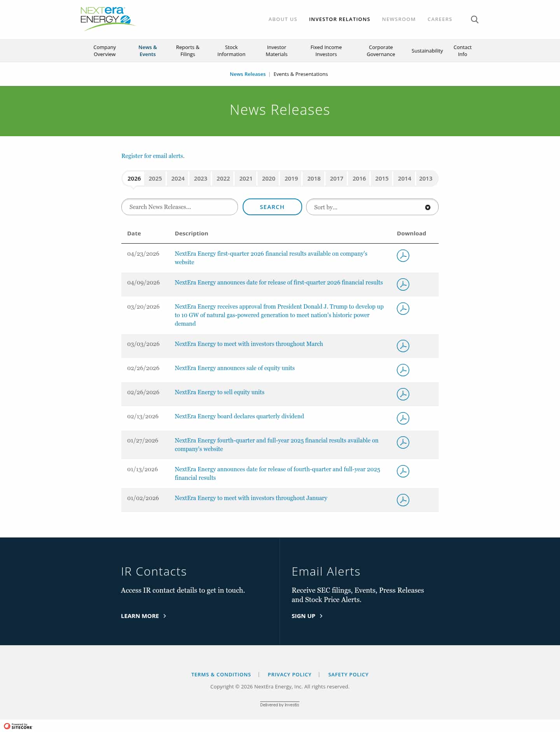Open News & Events menu item
The width and height of the screenshot is (560, 732).
(x=148, y=51)
